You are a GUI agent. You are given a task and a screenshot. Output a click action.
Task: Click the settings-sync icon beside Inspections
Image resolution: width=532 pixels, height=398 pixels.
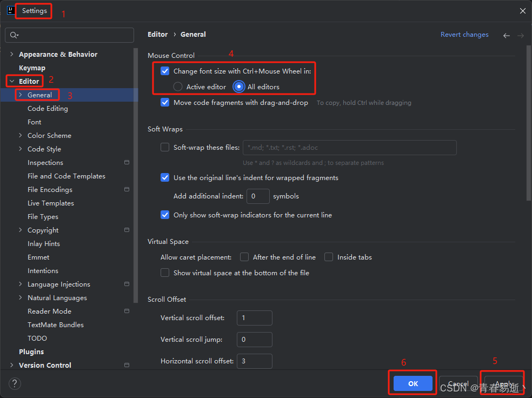click(127, 162)
